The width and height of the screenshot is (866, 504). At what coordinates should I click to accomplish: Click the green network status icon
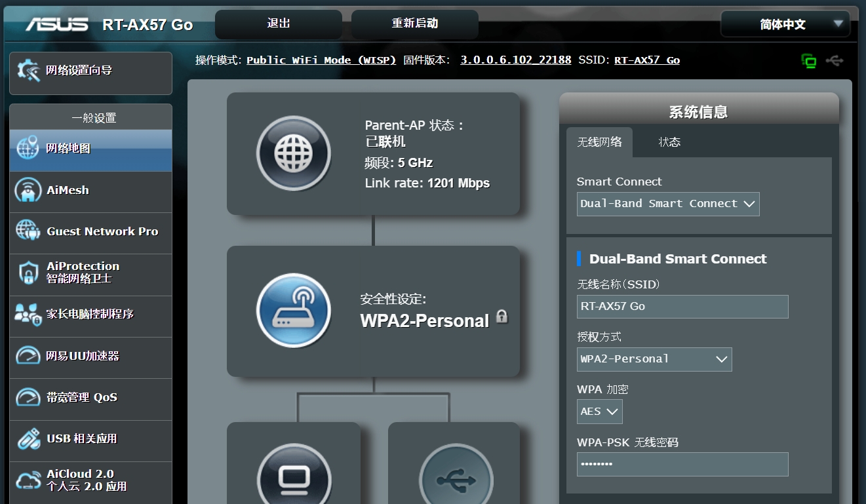pos(809,61)
